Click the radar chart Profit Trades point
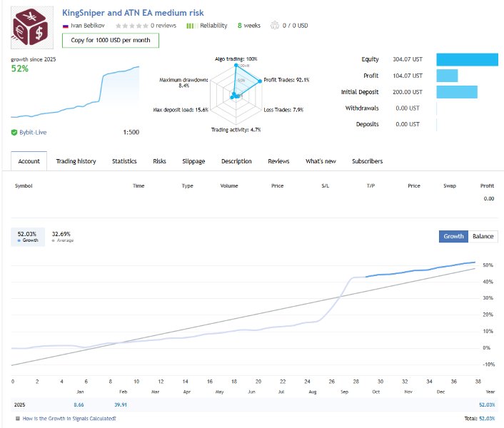 tap(260, 81)
